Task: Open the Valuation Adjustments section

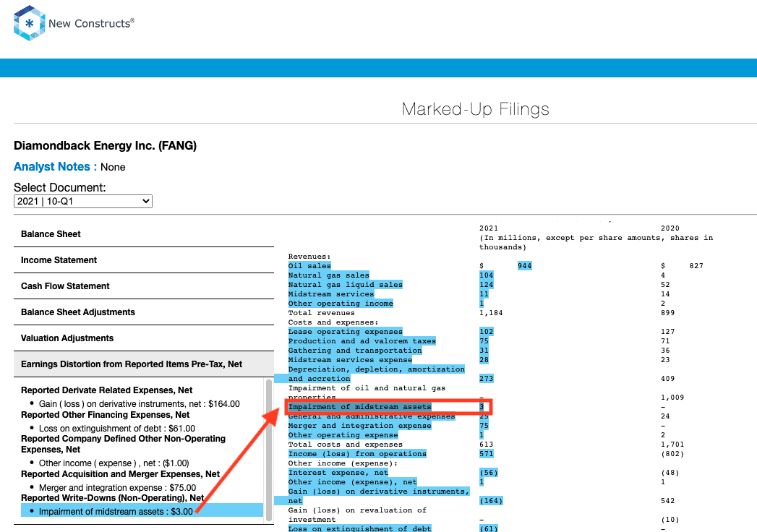Action: [144, 338]
